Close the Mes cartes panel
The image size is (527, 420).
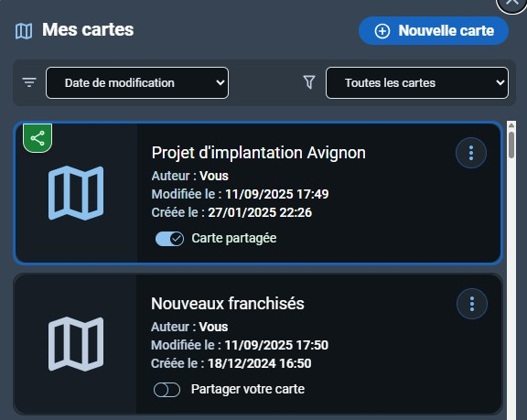point(511,4)
